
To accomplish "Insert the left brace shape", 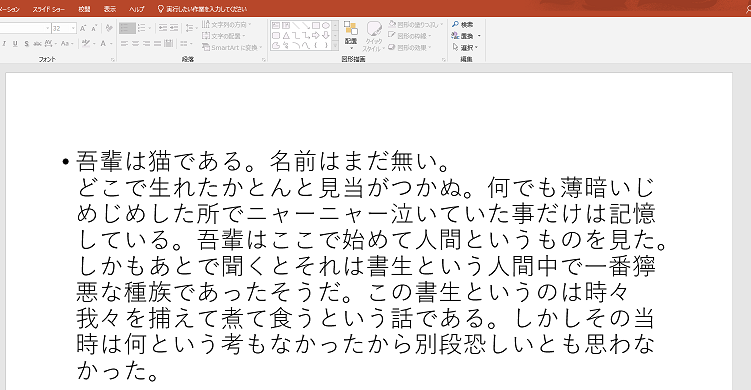I will (x=316, y=46).
